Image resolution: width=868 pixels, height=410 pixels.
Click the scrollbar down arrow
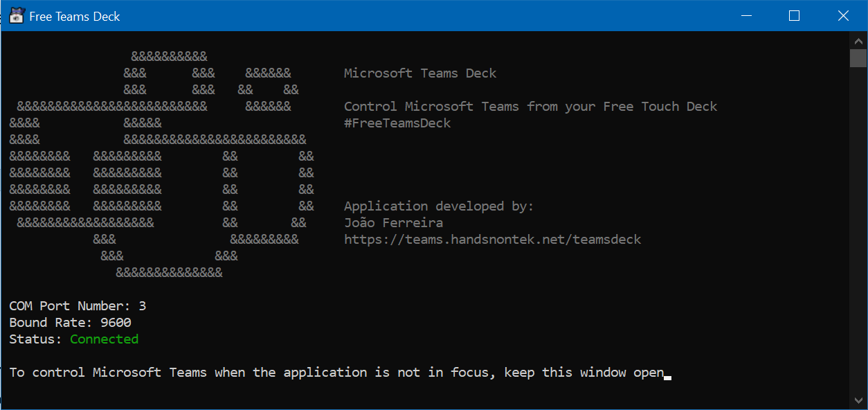859,400
